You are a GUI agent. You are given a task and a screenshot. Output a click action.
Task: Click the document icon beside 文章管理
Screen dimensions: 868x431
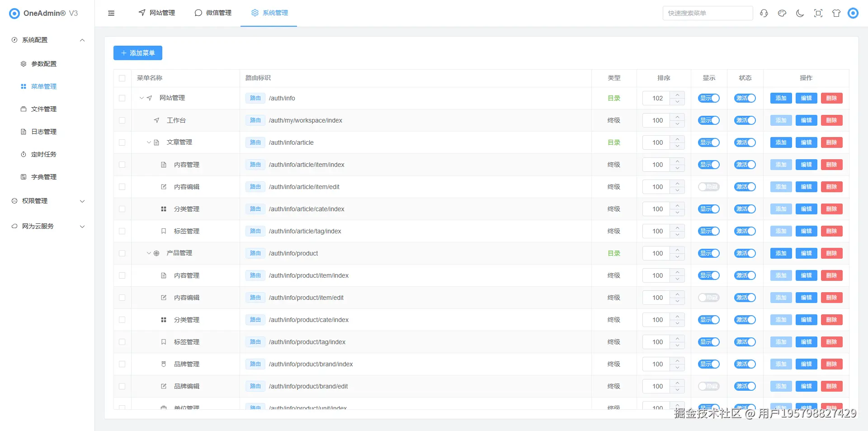point(156,142)
